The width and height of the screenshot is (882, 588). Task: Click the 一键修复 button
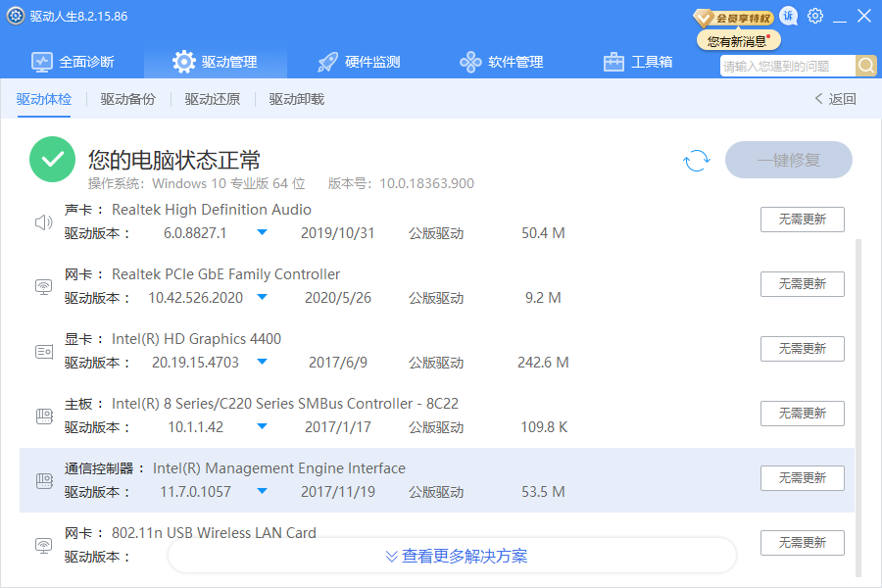coord(789,160)
